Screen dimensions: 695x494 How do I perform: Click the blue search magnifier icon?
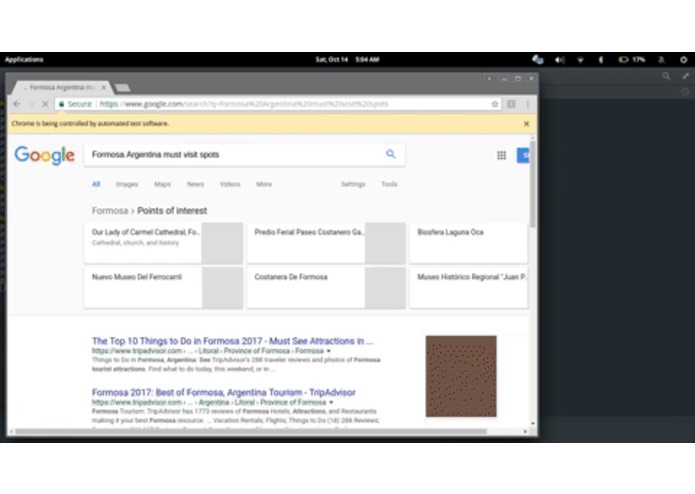pos(390,154)
